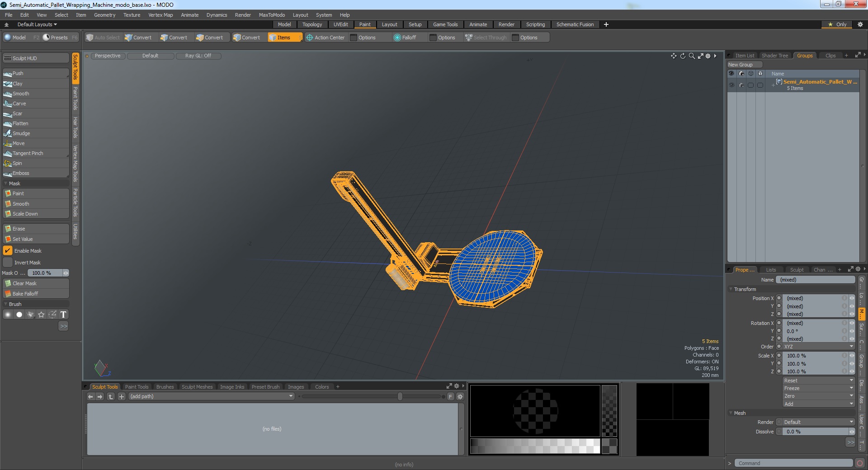Image resolution: width=868 pixels, height=470 pixels.
Task: Click the Perspective view button
Action: pos(108,56)
